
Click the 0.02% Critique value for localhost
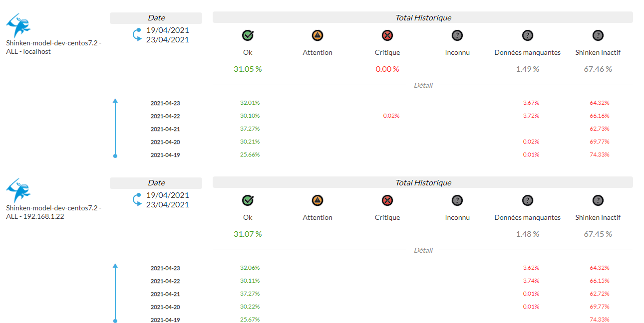tap(391, 116)
